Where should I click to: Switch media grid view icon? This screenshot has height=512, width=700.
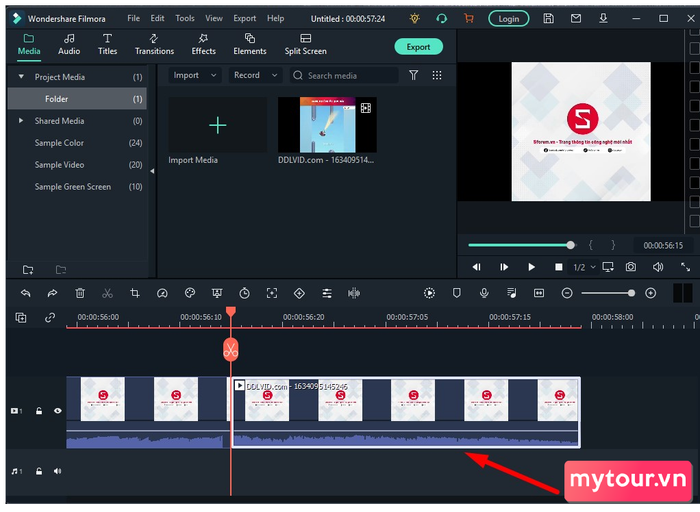point(437,75)
